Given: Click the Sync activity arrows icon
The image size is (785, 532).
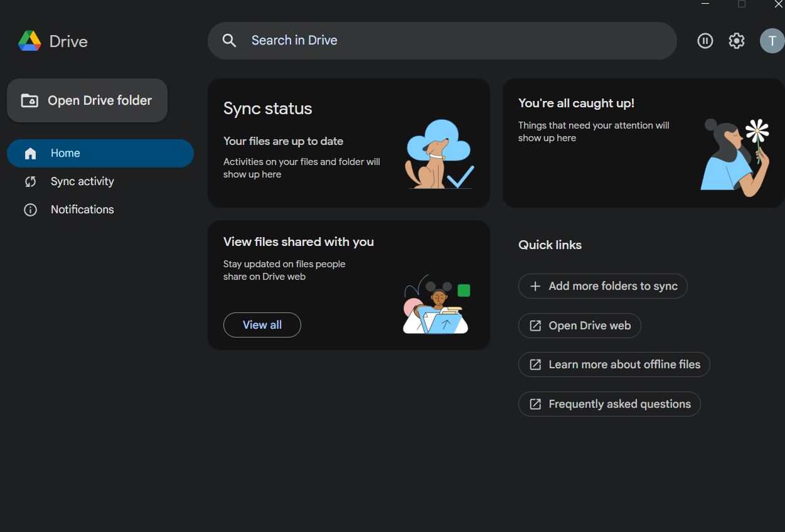Looking at the screenshot, I should click(x=30, y=182).
